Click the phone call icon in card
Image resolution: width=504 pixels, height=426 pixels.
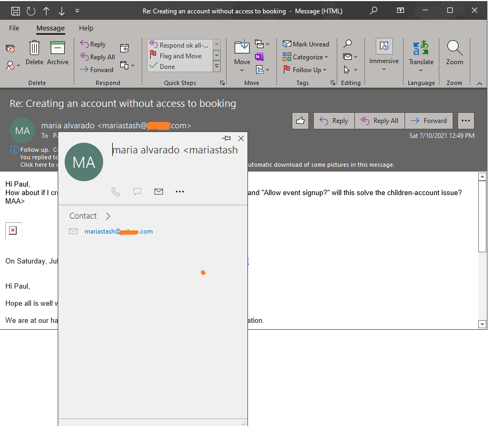click(x=116, y=192)
